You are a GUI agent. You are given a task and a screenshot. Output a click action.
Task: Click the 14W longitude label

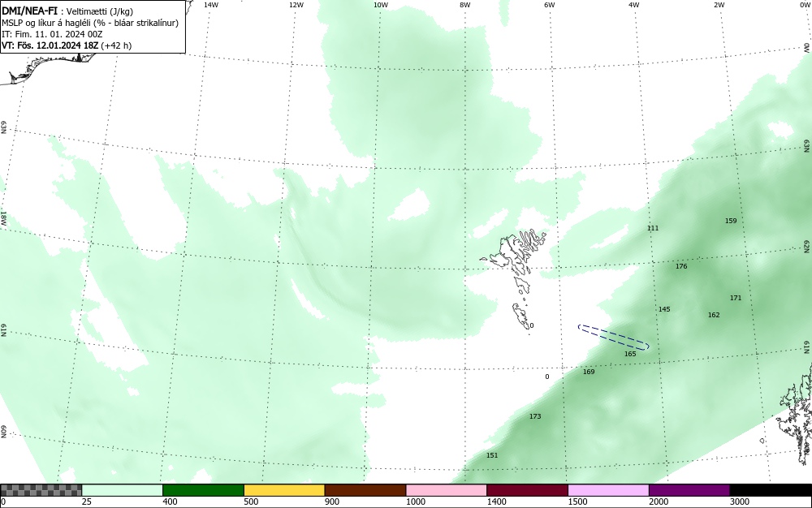tap(211, 5)
